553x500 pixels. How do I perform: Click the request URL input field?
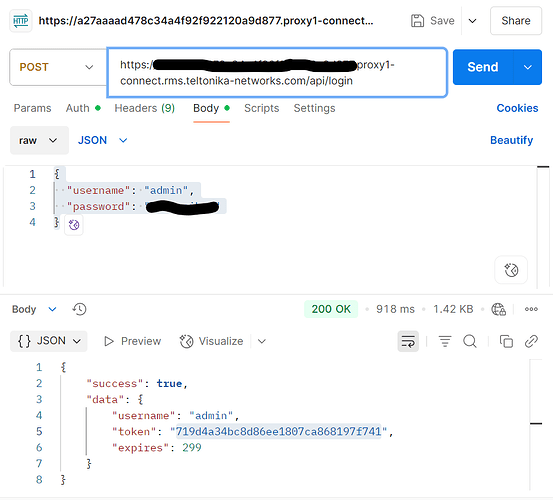[x=277, y=73]
